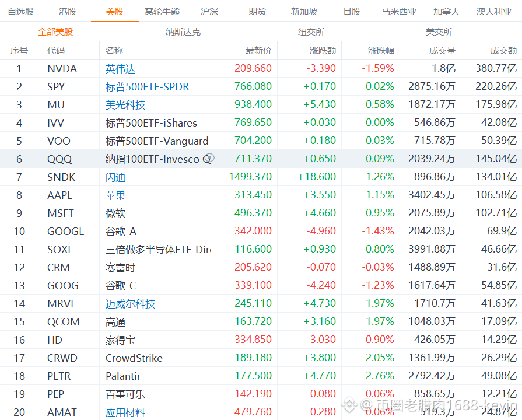Select the 美股 tab
The image size is (522, 420).
tap(115, 11)
